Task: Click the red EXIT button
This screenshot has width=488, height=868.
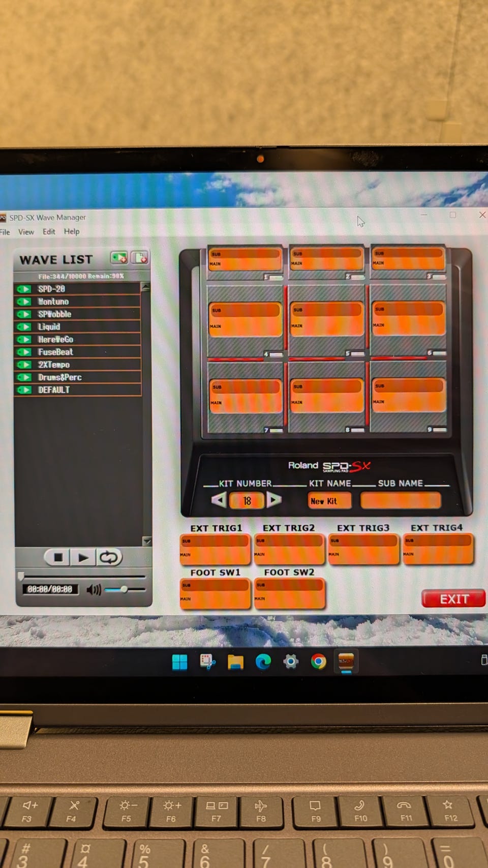Action: (x=453, y=599)
